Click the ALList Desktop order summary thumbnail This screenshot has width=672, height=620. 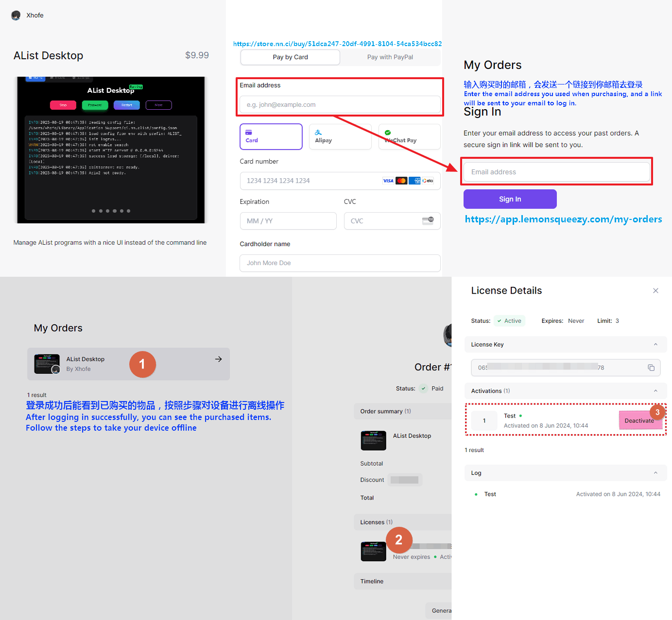pos(373,440)
